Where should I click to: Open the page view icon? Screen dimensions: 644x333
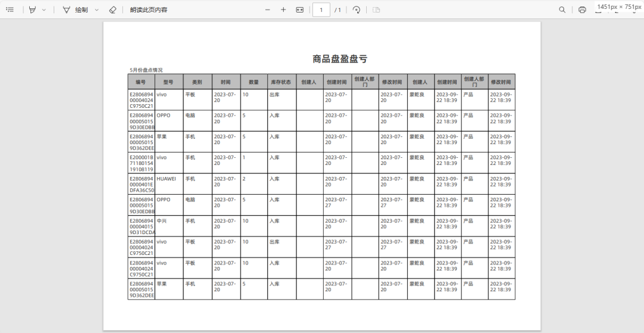point(376,10)
